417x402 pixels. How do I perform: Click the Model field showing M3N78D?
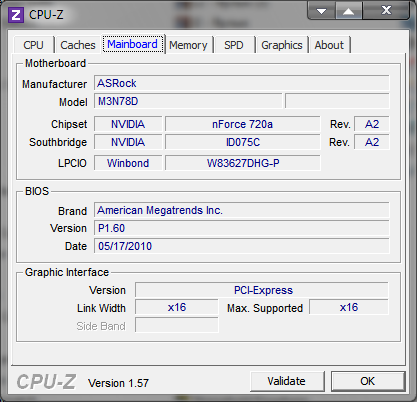point(188,101)
